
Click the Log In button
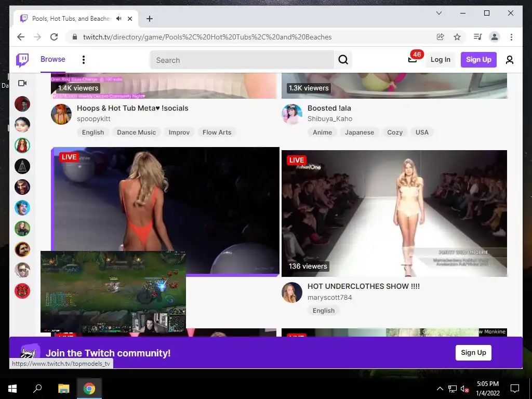click(440, 60)
